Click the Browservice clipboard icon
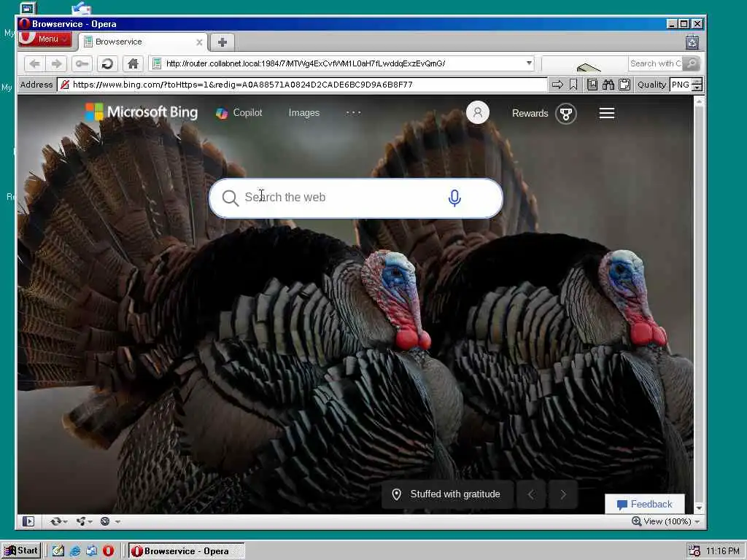Screen dimensions: 747x560 624,85
